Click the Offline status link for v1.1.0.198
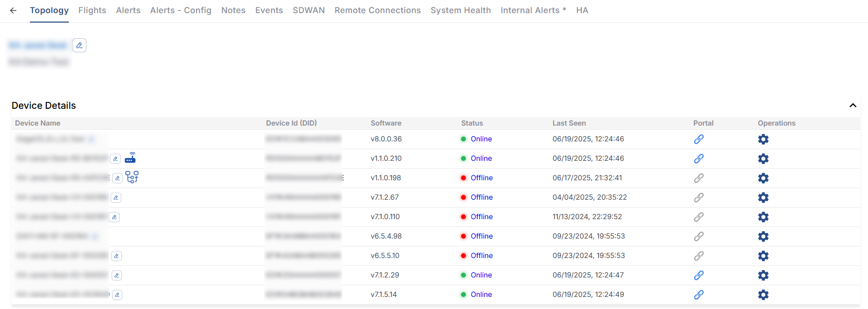 482,178
